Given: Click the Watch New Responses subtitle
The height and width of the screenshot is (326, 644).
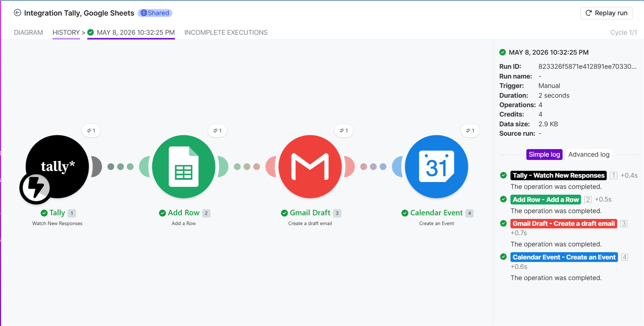Looking at the screenshot, I should pyautogui.click(x=57, y=223).
